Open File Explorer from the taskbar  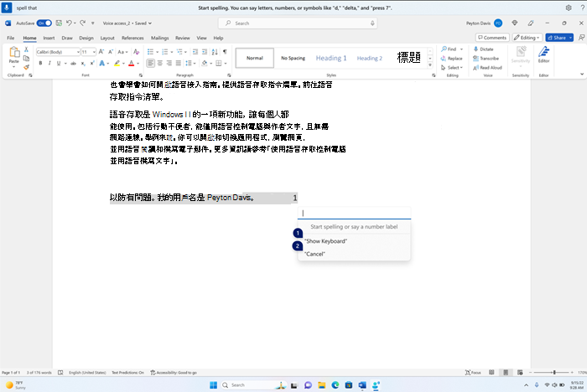pos(321,385)
